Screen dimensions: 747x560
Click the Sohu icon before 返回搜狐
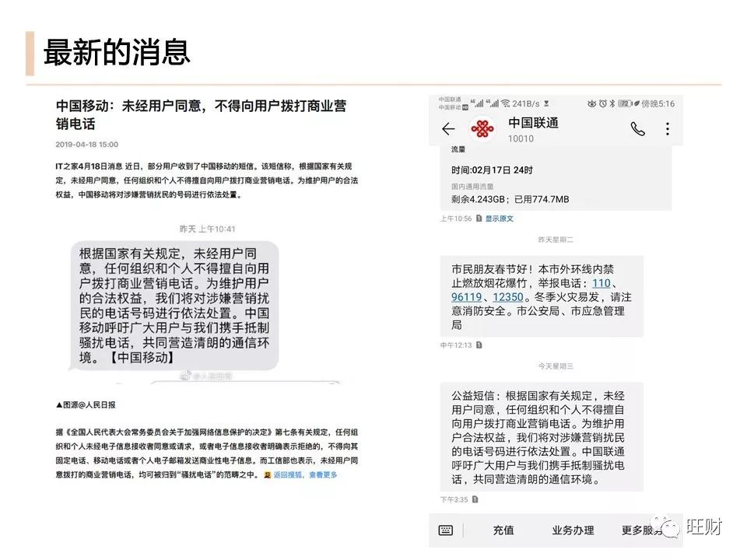268,474
